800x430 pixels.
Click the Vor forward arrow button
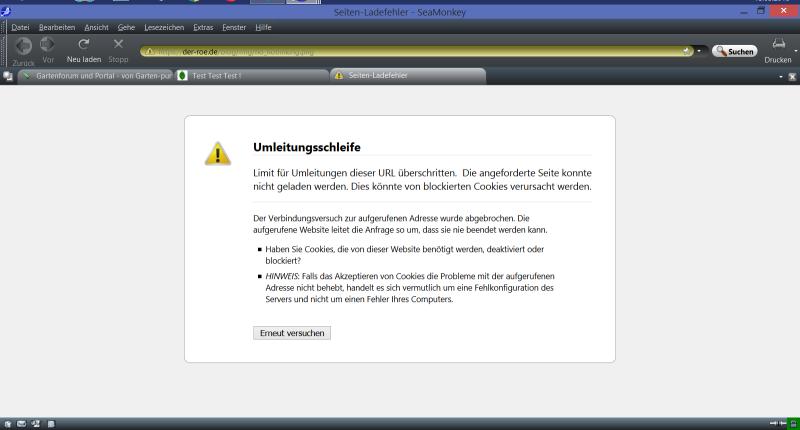pos(48,46)
